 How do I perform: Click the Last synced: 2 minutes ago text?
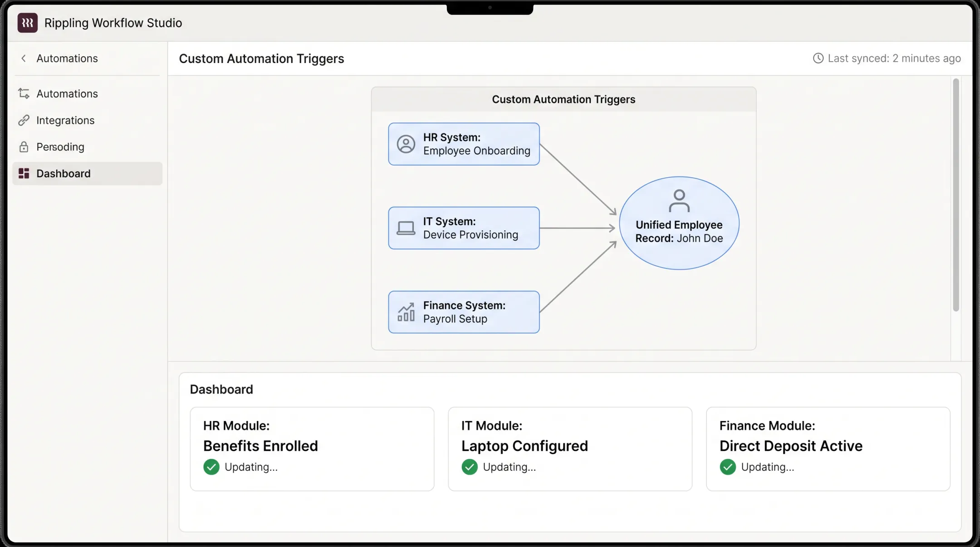(x=894, y=59)
